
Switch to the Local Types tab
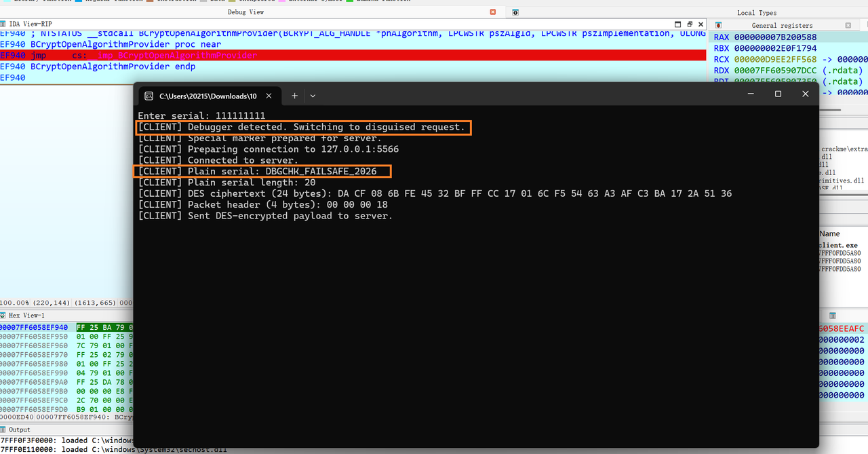(757, 12)
